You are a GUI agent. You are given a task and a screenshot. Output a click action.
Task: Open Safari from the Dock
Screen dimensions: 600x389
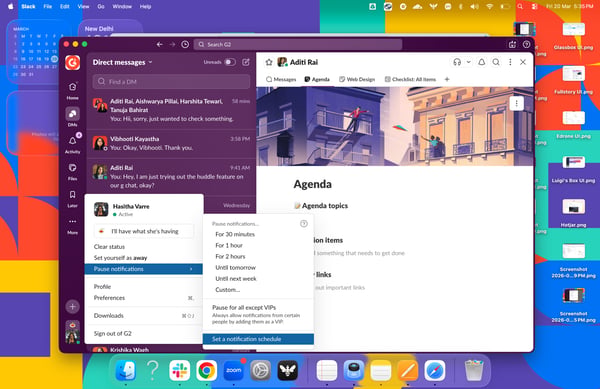435,370
